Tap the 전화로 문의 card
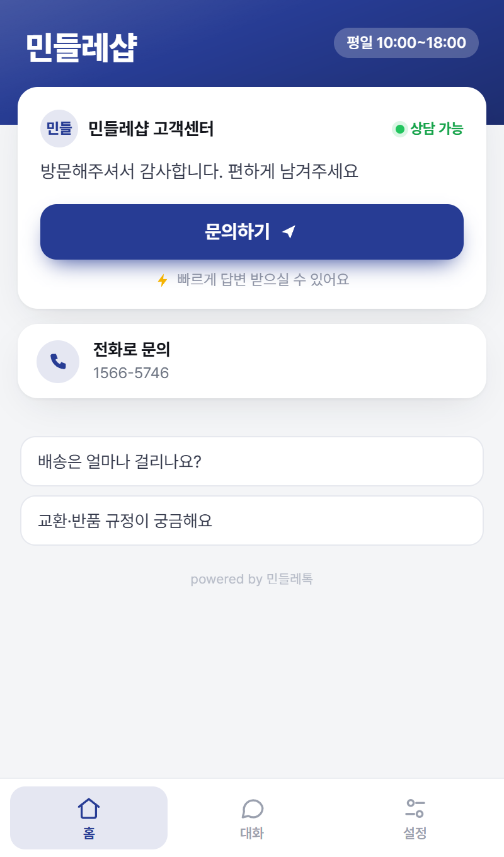The width and height of the screenshot is (504, 857). click(x=252, y=361)
